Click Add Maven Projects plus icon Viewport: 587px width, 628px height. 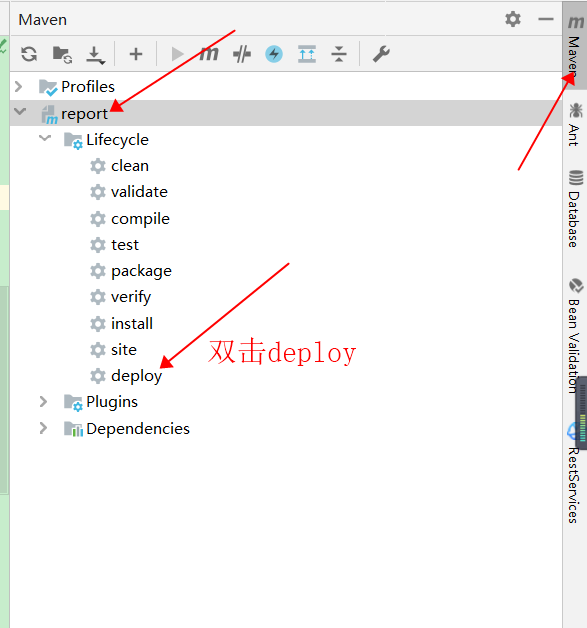[x=136, y=54]
